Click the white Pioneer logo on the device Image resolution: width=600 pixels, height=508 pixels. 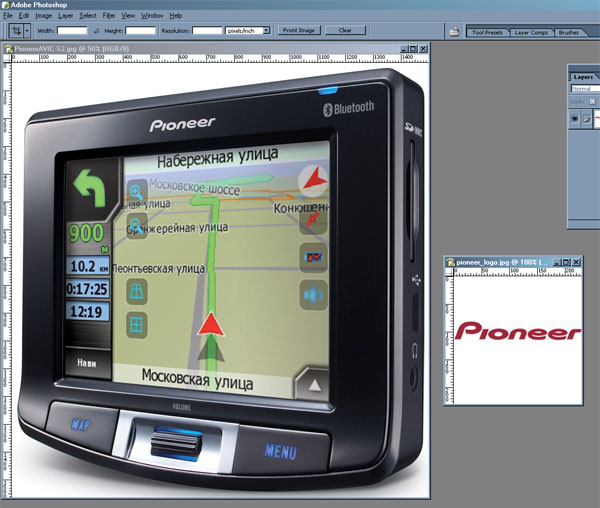coord(182,124)
